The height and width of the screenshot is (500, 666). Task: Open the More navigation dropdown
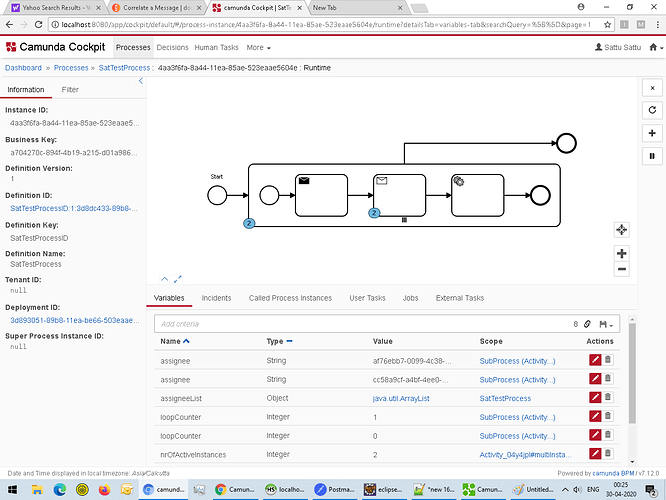[x=258, y=48]
